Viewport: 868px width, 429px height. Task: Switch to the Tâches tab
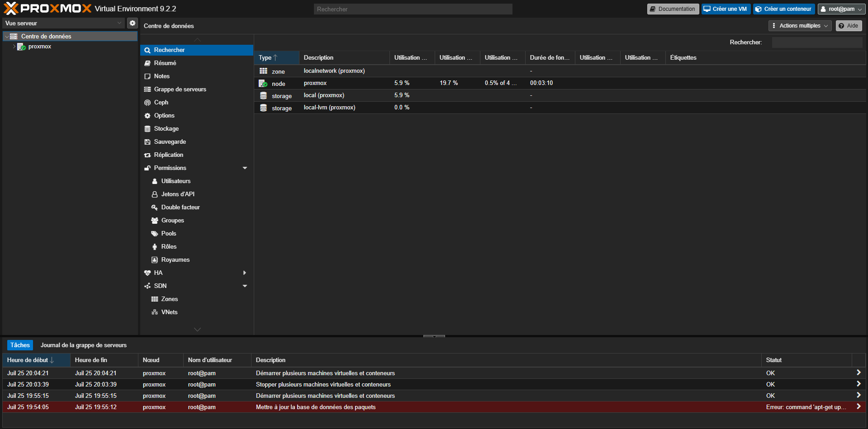point(20,345)
